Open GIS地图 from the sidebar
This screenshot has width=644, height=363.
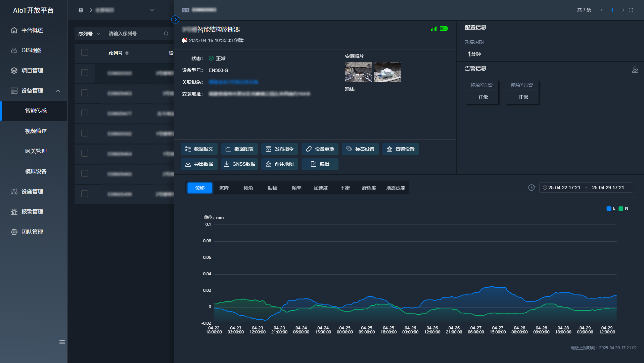pos(32,50)
